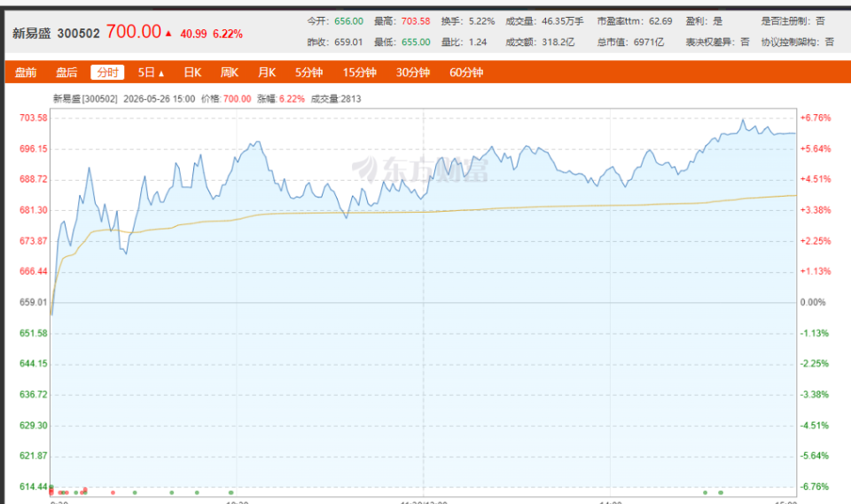Viewport: 851px width, 504px height.
Task: Click the header percent change 6.22%
Action: click(x=228, y=34)
